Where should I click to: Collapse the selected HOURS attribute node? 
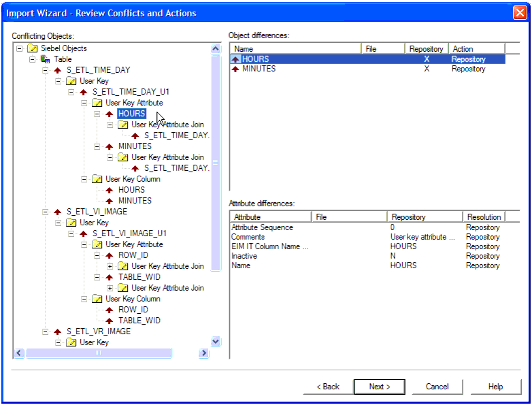point(97,114)
